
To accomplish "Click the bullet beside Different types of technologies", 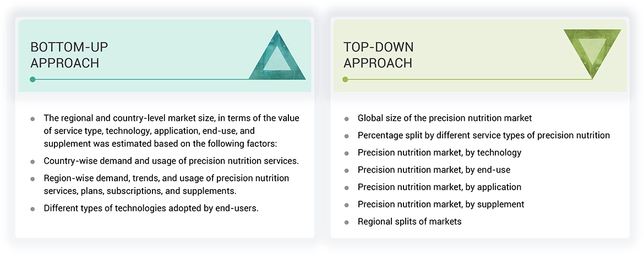I will click(32, 209).
